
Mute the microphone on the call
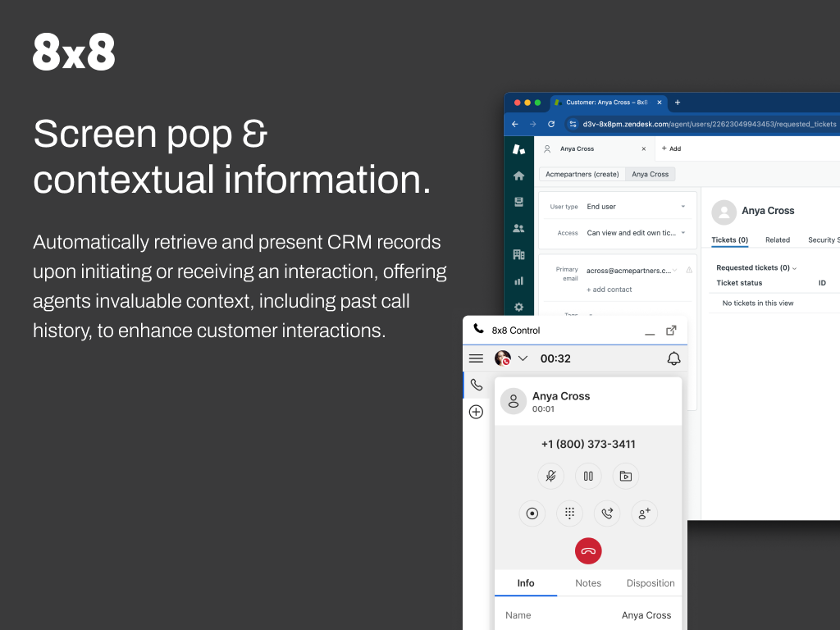coord(551,476)
